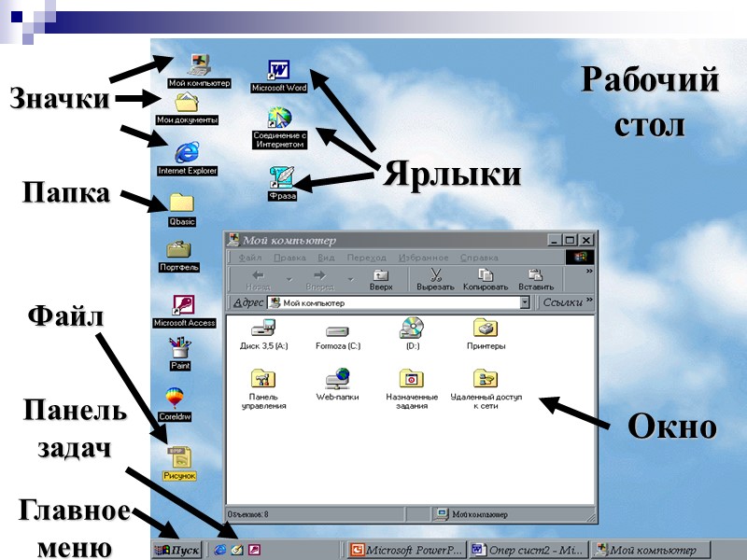Open the Избранное menu
Viewport: 747px width, 560px height.
coord(423,258)
